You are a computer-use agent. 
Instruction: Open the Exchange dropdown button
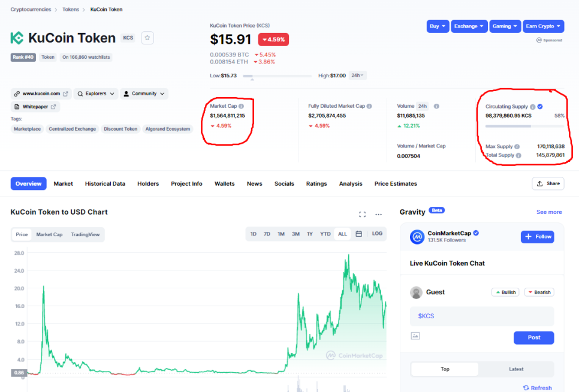coord(469,26)
